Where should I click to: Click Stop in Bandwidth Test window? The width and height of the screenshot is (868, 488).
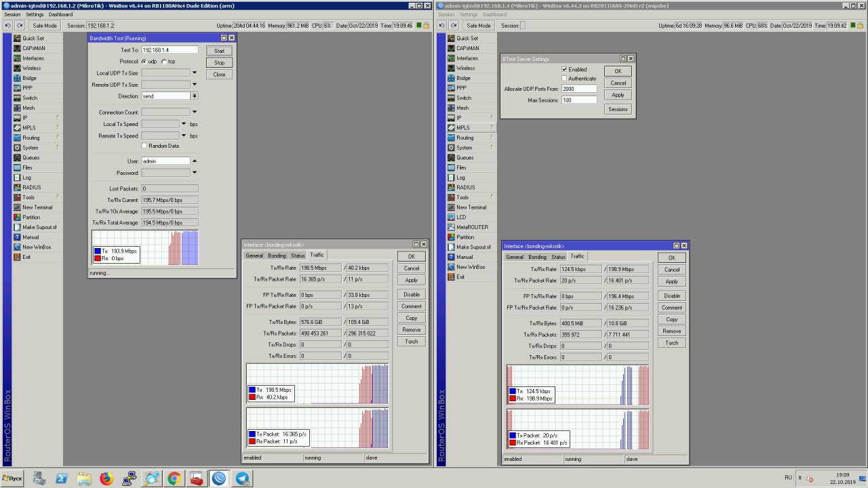[x=219, y=62]
